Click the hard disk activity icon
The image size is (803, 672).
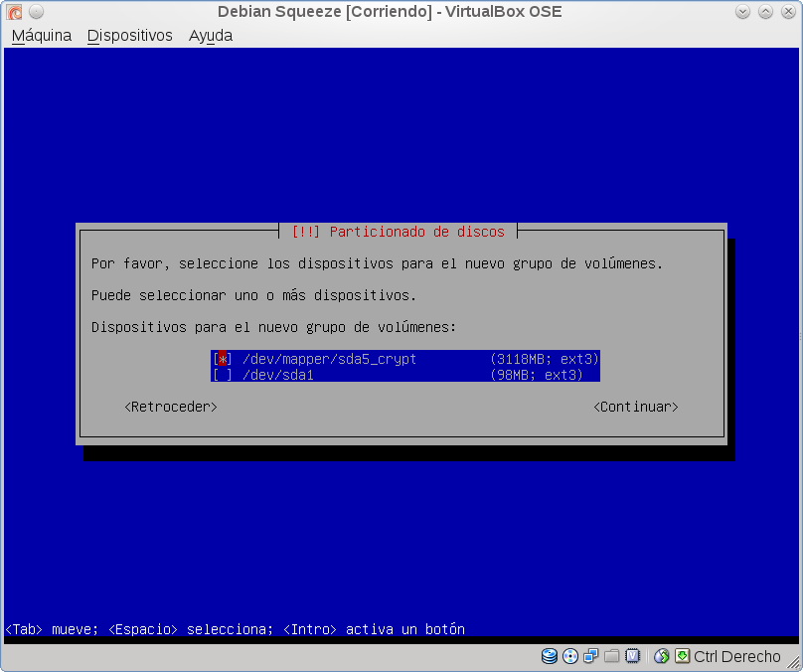click(x=549, y=656)
